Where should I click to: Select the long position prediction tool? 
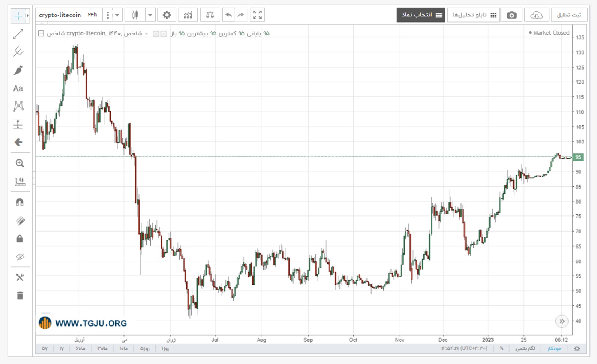pyautogui.click(x=18, y=124)
